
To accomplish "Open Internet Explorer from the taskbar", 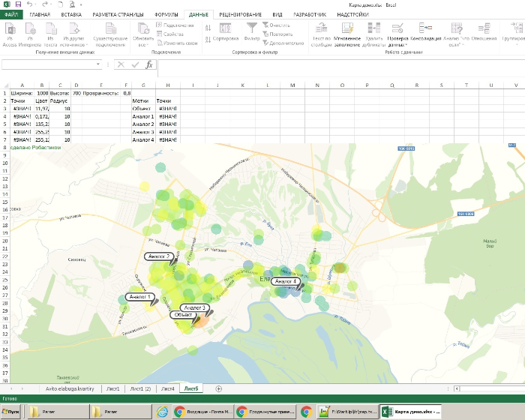I will (163, 412).
